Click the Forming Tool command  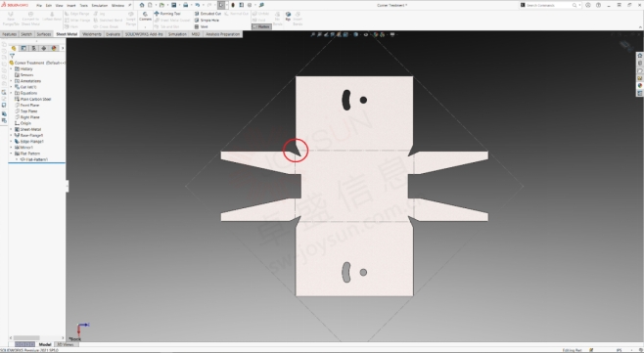tap(167, 14)
